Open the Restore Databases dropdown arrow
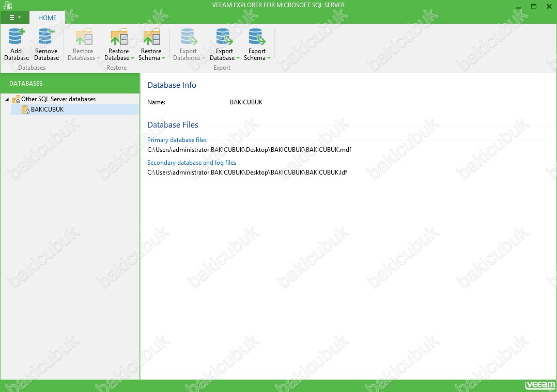The height and width of the screenshot is (392, 557). coord(98,58)
